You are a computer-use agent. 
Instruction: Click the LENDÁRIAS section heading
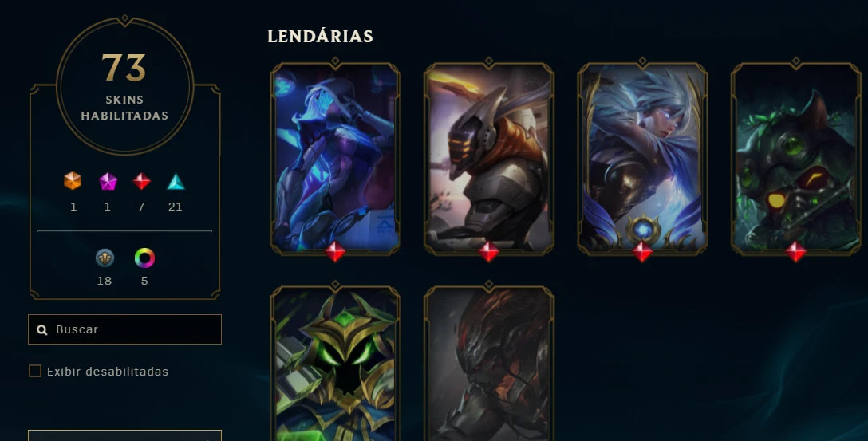click(320, 37)
